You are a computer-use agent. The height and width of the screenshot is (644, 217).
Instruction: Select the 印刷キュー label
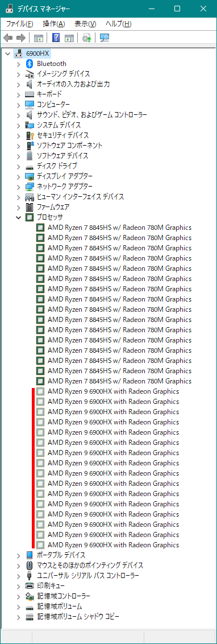(51, 585)
